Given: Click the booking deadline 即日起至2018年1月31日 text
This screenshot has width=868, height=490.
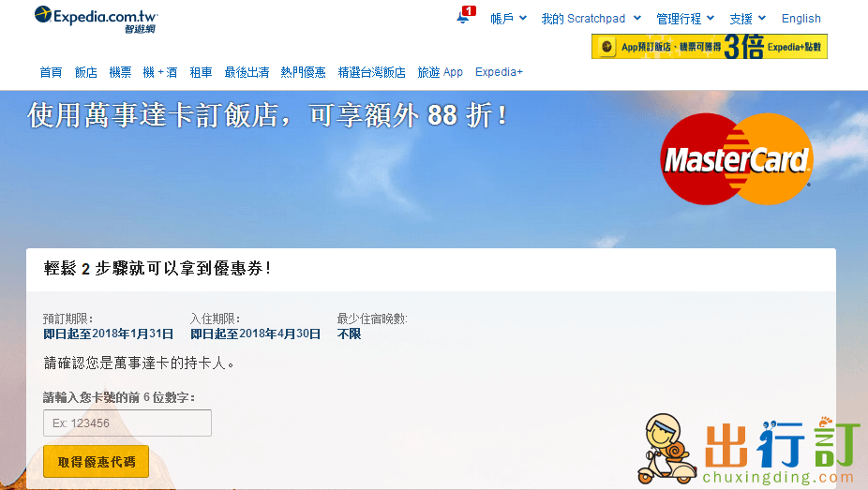Looking at the screenshot, I should (x=109, y=334).
